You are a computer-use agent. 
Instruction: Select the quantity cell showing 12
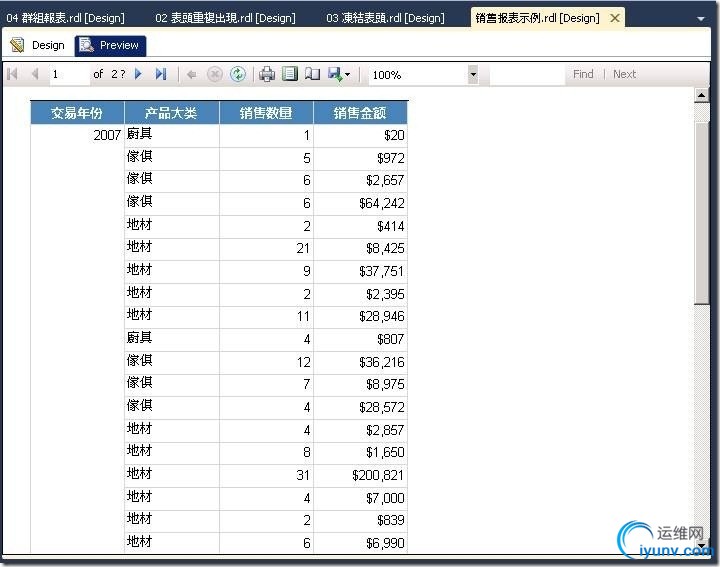click(x=266, y=362)
